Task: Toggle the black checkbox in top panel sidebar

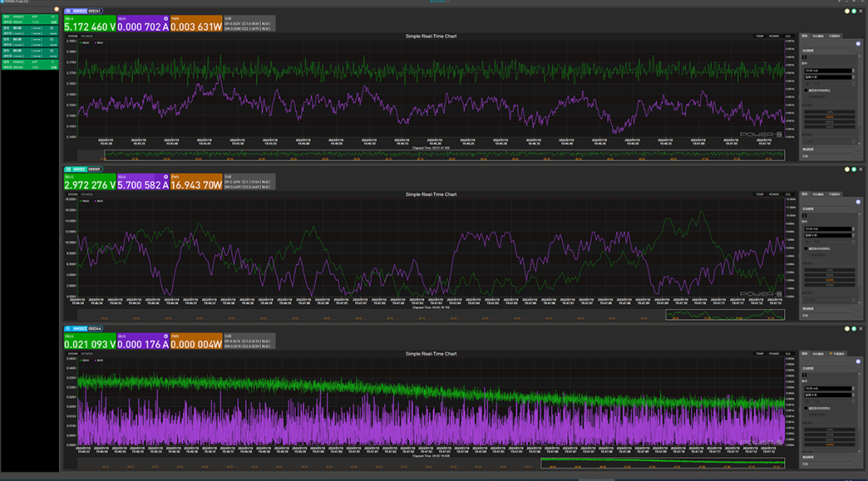Action: 805,90
